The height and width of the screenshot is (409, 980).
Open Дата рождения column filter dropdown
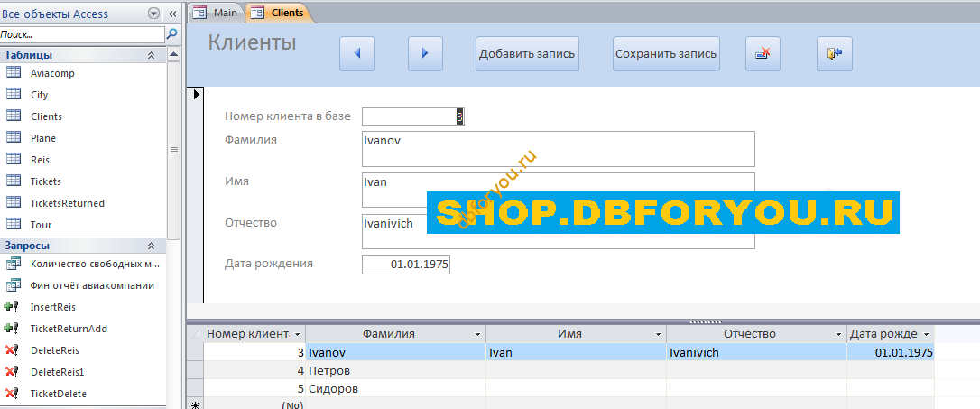926,335
